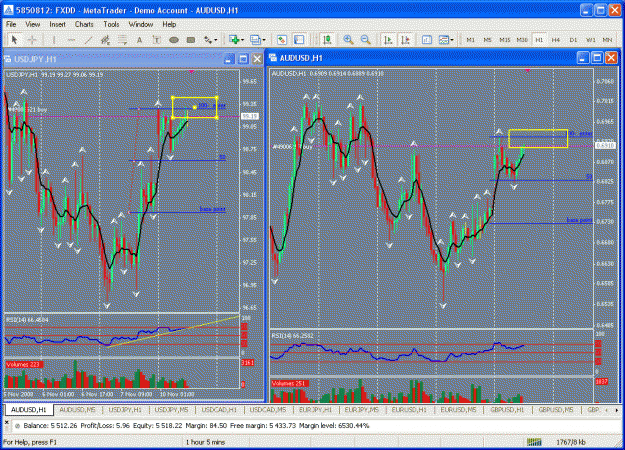Screen dimensions: 625x450
Task: Switch timeframe to M15
Action: [x=505, y=40]
